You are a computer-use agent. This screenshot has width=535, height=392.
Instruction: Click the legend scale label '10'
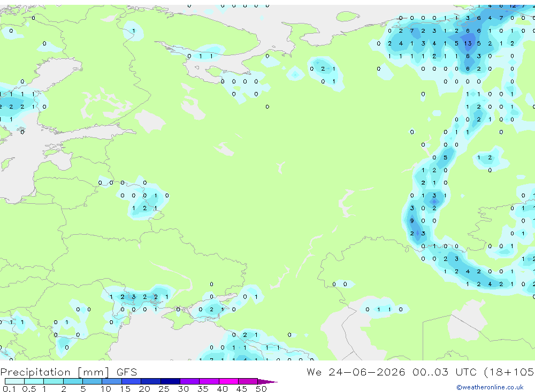pyautogui.click(x=105, y=389)
